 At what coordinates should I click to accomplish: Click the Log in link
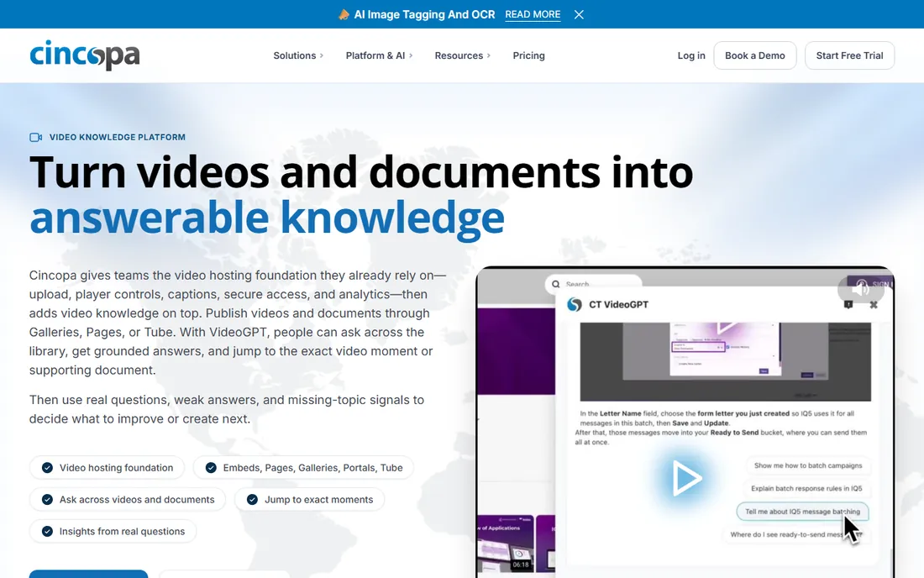[x=691, y=55]
